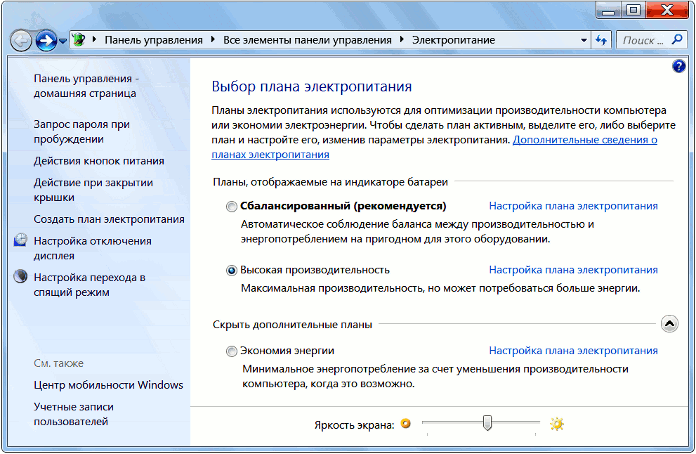
Task: Minimize the Электропитание window
Action: click(x=609, y=10)
